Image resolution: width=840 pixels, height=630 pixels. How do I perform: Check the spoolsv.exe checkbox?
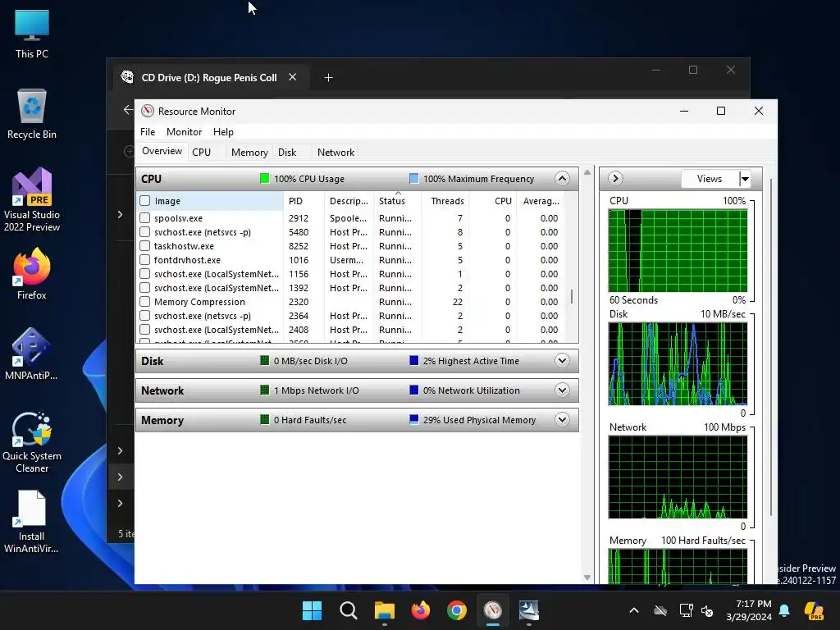(x=144, y=218)
